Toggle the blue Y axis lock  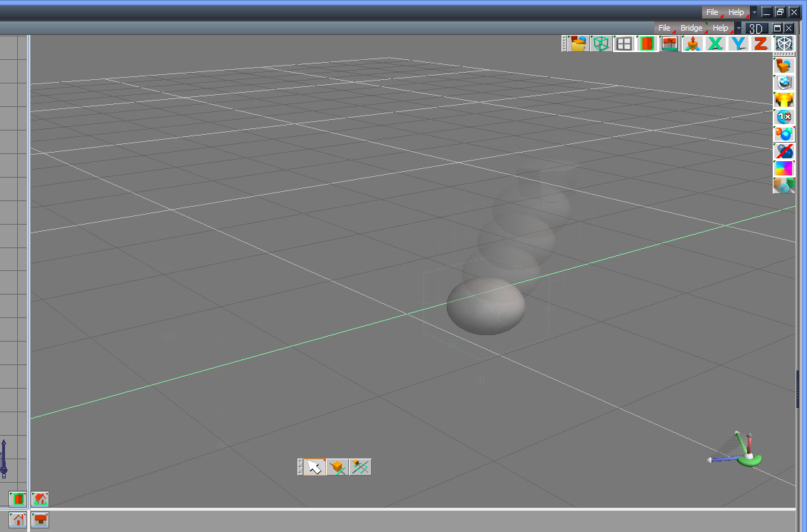pyautogui.click(x=738, y=44)
